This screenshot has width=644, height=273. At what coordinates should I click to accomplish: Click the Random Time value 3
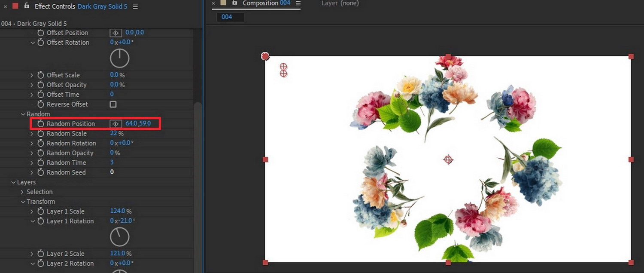112,162
